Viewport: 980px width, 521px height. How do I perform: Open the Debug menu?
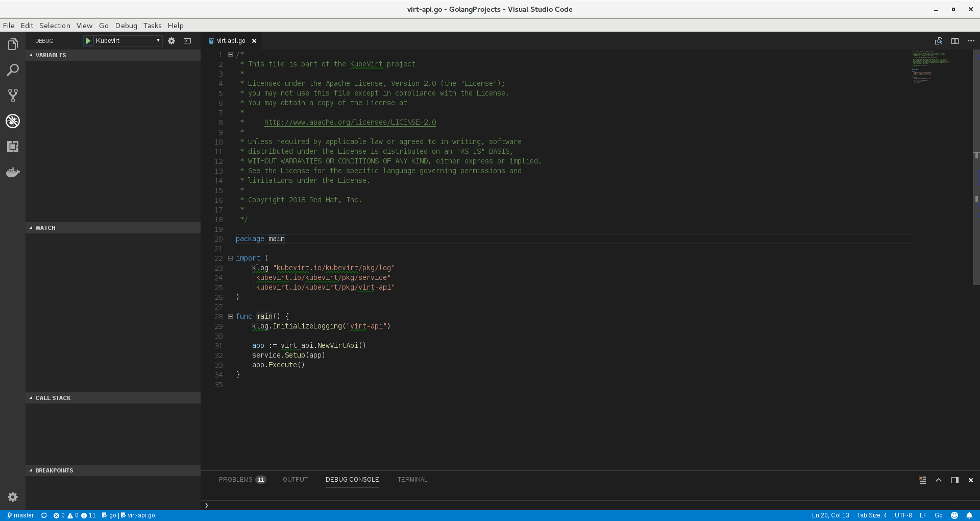(x=126, y=26)
